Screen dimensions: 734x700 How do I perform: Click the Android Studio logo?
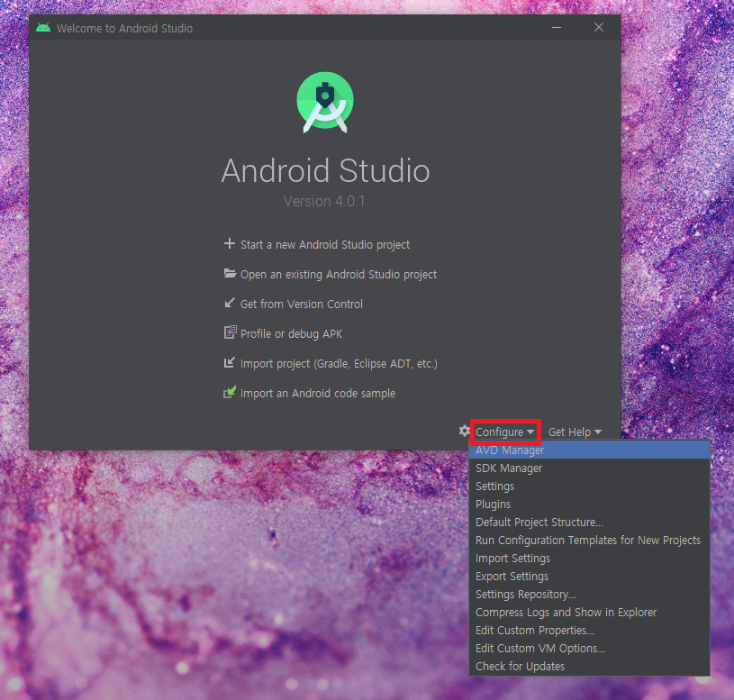tap(325, 102)
